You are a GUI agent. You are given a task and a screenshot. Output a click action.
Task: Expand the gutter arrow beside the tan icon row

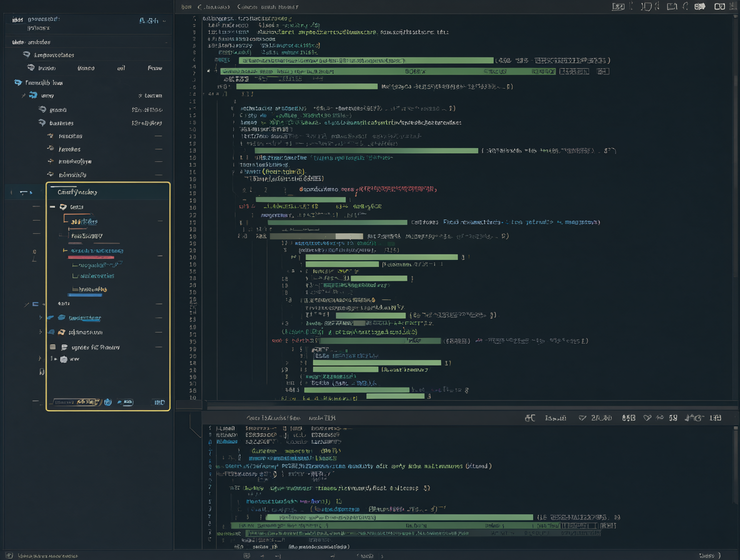tap(41, 332)
